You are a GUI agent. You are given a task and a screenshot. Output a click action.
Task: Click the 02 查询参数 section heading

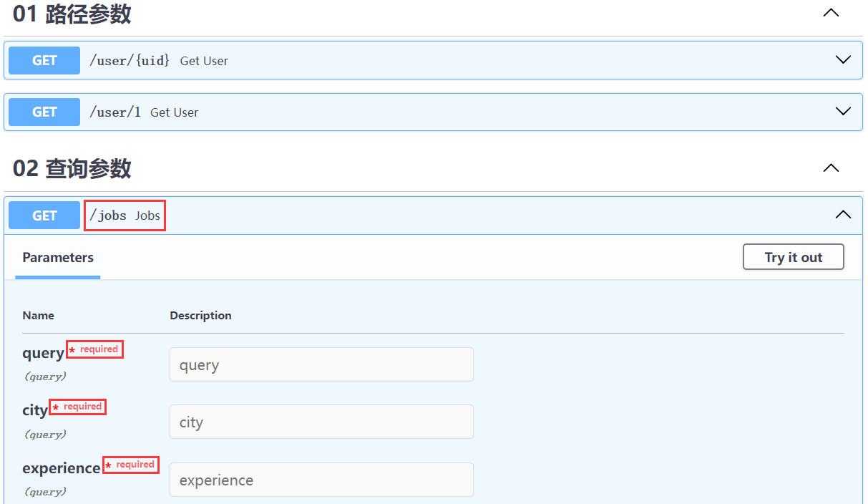[x=72, y=168]
